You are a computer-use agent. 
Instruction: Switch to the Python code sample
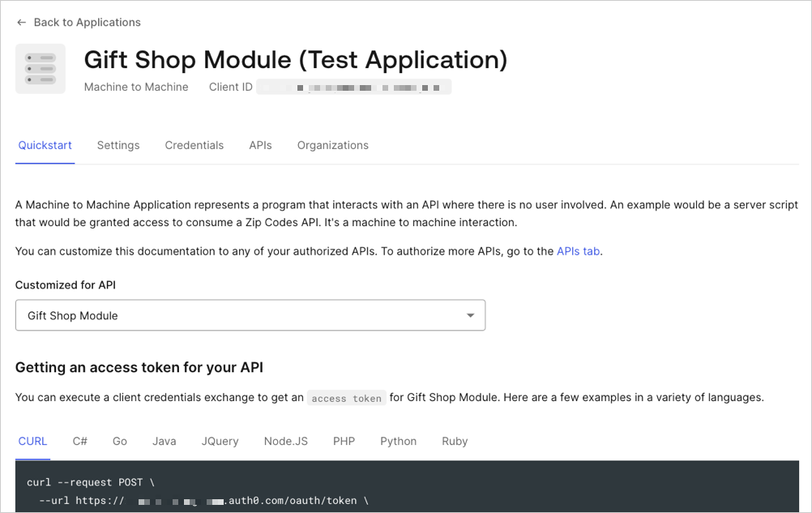pos(398,441)
